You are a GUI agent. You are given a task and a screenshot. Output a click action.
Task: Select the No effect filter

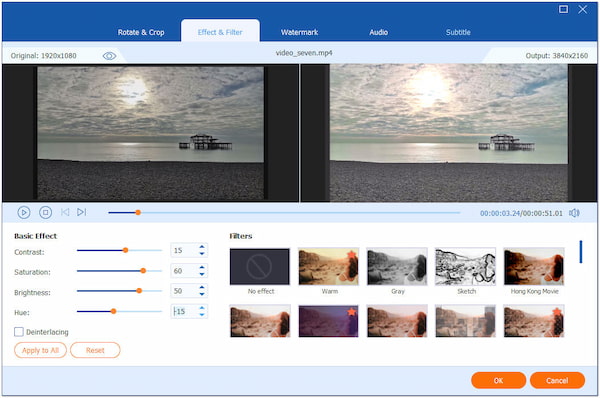[x=260, y=266]
